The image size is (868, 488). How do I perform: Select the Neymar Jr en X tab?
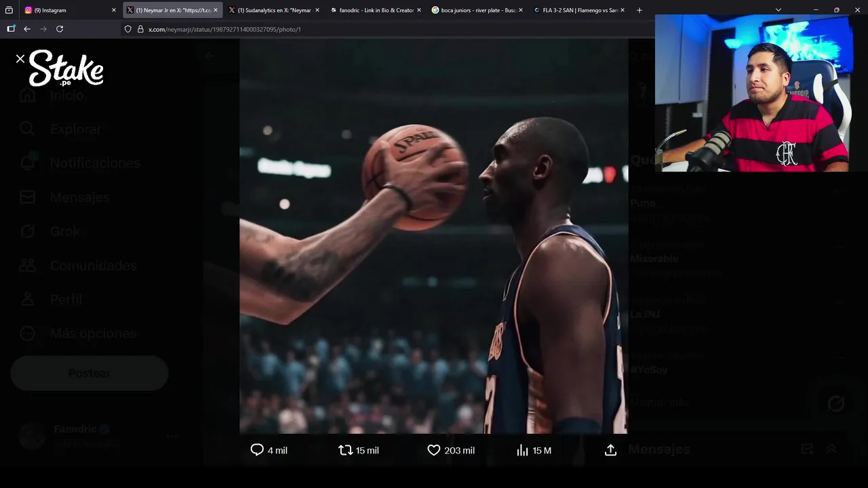tap(173, 10)
